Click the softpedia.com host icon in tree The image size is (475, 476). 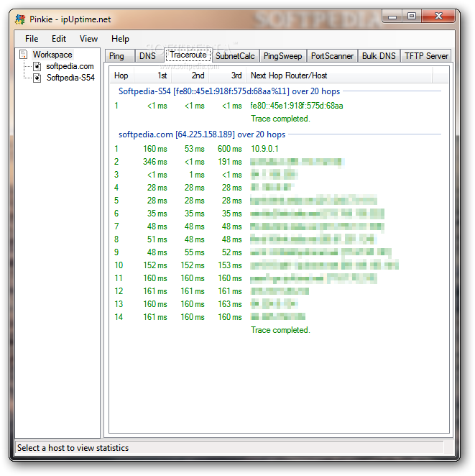37,66
